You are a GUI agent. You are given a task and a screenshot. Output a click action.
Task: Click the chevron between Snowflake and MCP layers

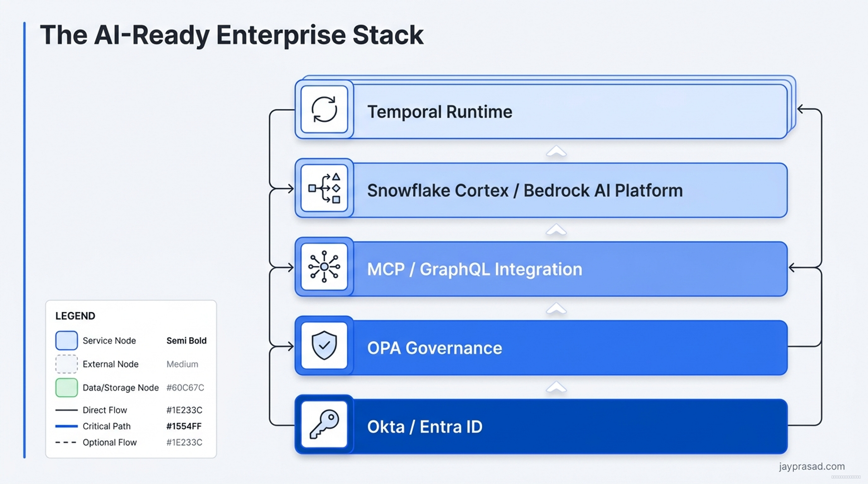pos(556,229)
